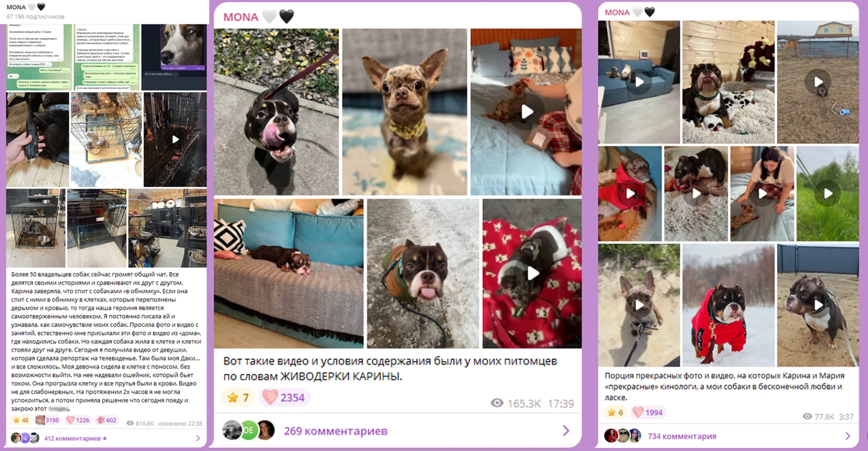The image size is (868, 451).
Task: Play the dark cage video
Action: pos(176,139)
